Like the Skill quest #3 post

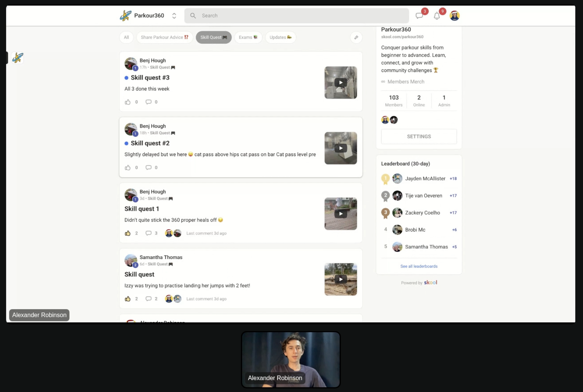tap(128, 102)
